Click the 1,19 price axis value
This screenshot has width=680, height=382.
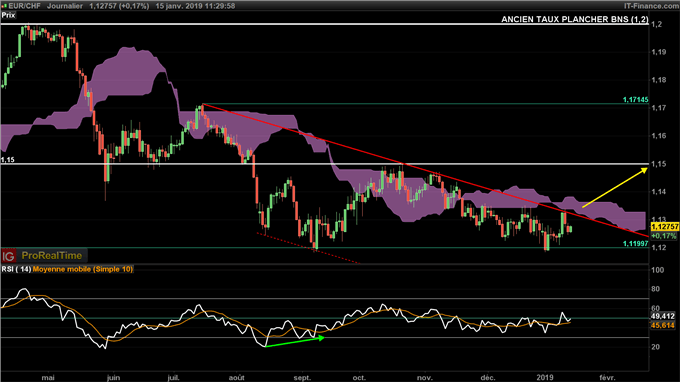click(x=659, y=52)
